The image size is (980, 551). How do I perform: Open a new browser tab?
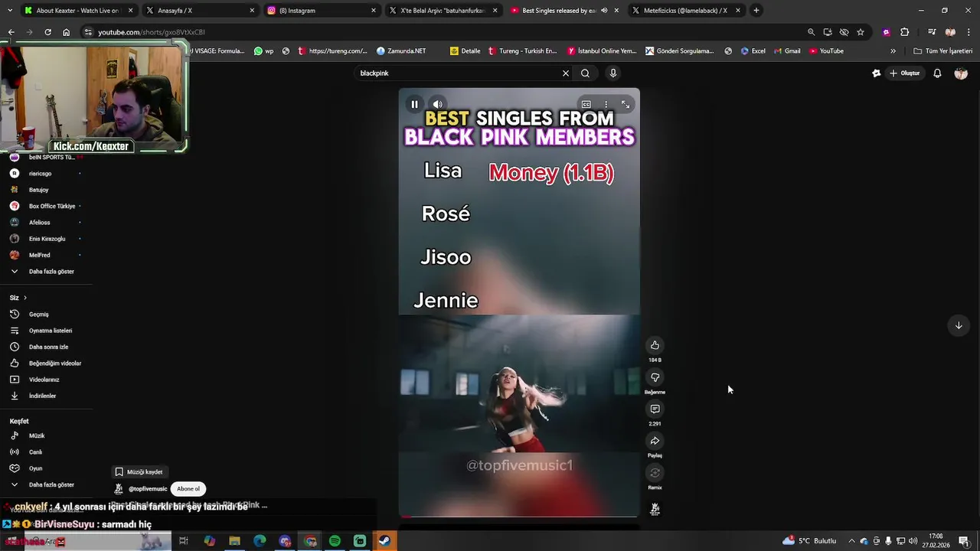[x=756, y=11]
